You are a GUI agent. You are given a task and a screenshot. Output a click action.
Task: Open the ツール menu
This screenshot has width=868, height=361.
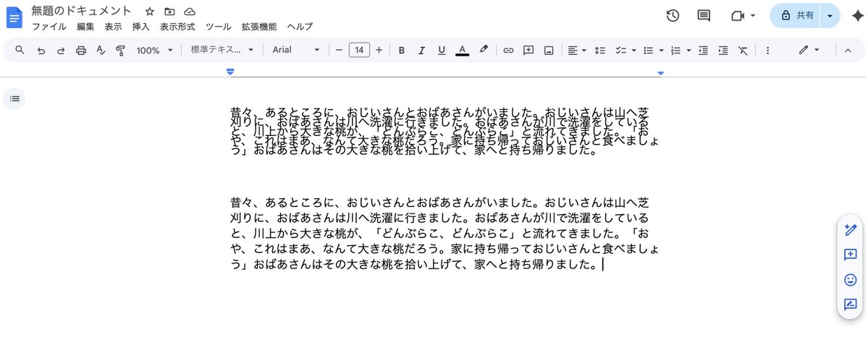coord(218,27)
